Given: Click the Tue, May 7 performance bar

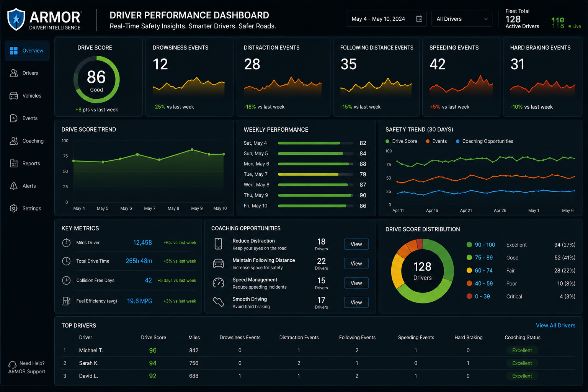Looking at the screenshot, I should [315, 175].
